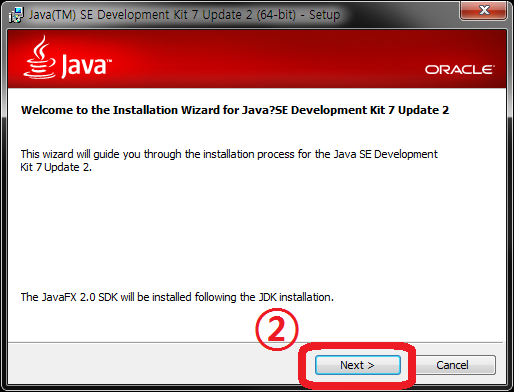Cancel the Java installation
This screenshot has height=392, width=514.
click(x=452, y=365)
